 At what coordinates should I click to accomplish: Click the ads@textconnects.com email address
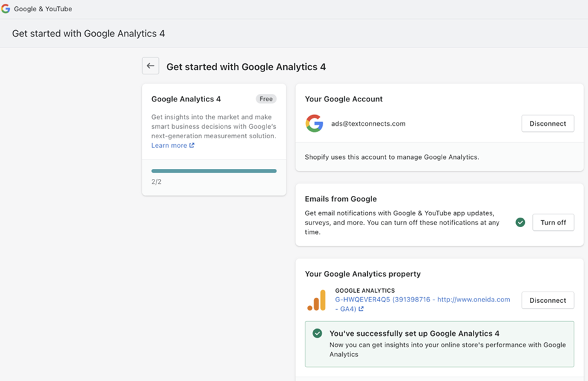pyautogui.click(x=368, y=123)
